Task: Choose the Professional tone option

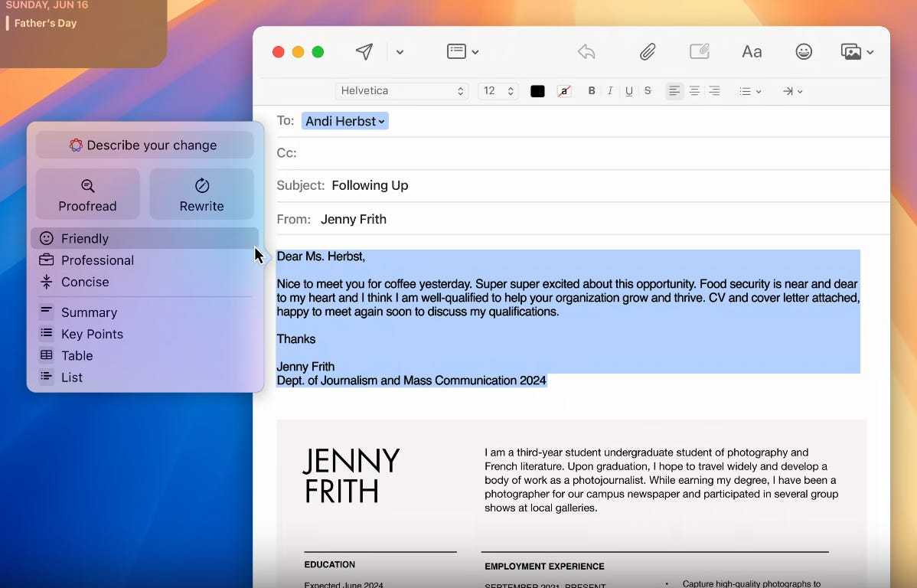Action: click(x=145, y=260)
